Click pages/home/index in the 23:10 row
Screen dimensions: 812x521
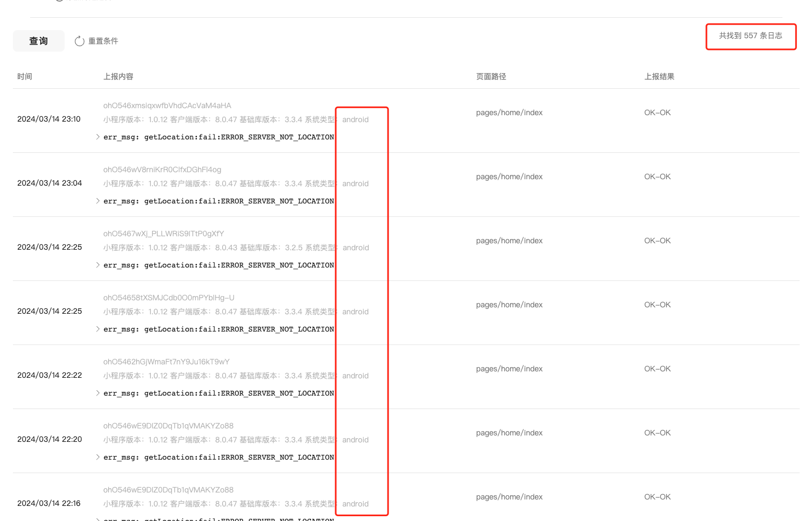coord(509,112)
